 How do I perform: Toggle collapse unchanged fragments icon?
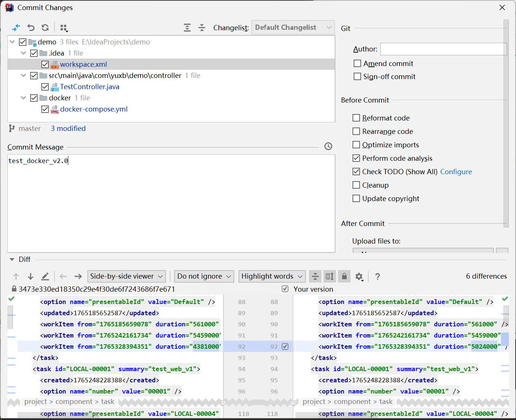[315, 276]
